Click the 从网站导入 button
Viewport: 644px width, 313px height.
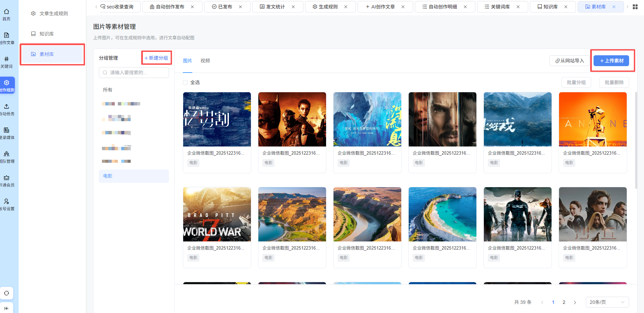tap(570, 61)
